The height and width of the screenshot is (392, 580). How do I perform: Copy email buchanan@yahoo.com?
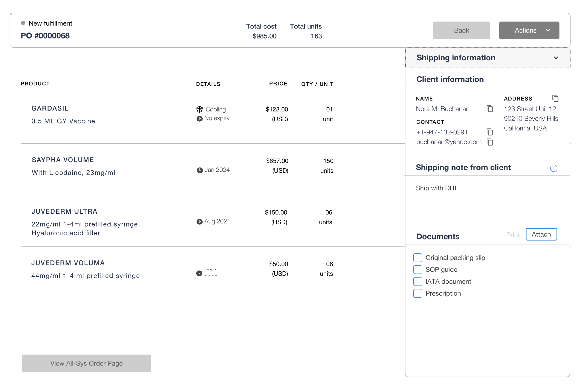(x=490, y=142)
